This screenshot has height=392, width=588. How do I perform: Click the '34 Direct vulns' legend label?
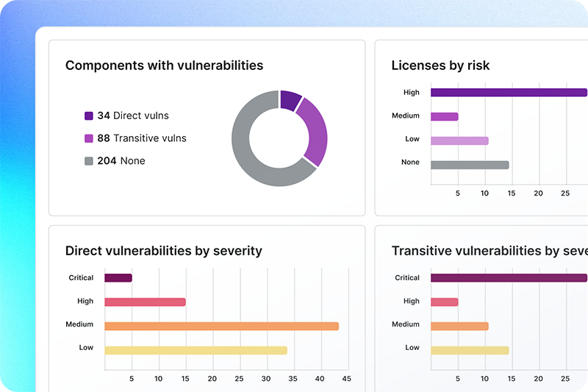tap(133, 115)
